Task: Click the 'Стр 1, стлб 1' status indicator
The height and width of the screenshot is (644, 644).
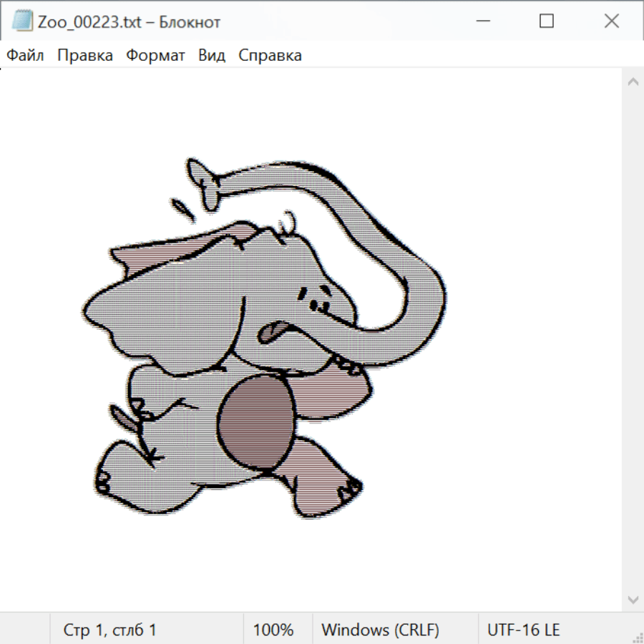Action: [x=110, y=630]
